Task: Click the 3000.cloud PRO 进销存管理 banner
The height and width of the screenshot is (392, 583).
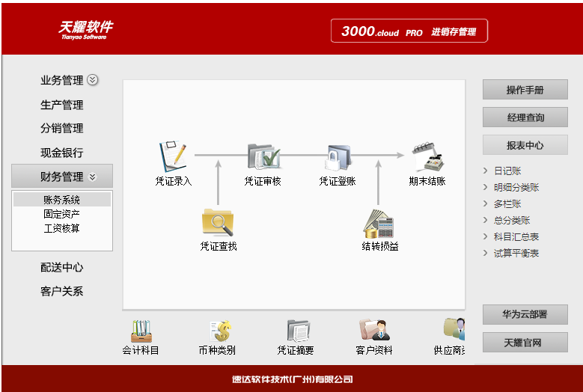Action: (x=409, y=31)
